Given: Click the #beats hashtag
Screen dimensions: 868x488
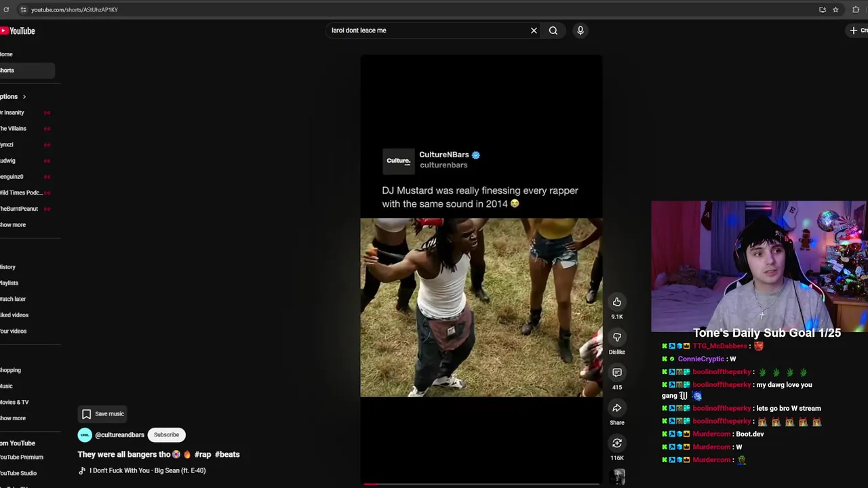Looking at the screenshot, I should pyautogui.click(x=227, y=454).
